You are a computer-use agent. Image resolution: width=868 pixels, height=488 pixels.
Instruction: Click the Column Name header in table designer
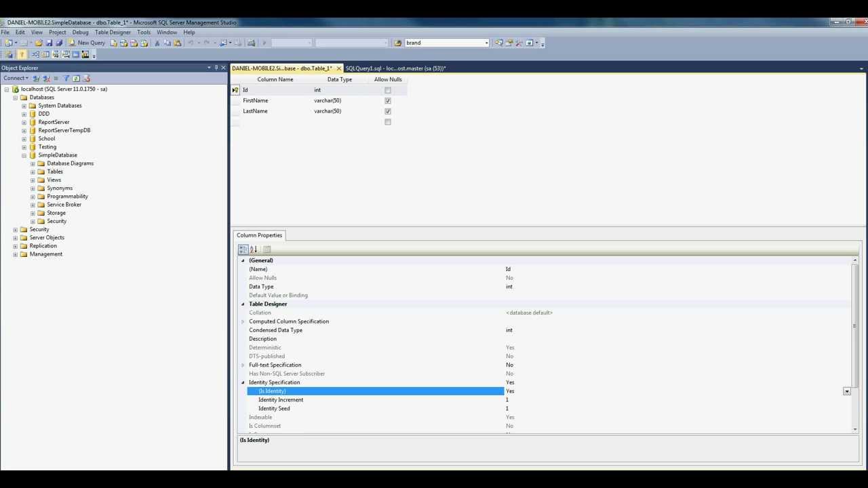[275, 79]
